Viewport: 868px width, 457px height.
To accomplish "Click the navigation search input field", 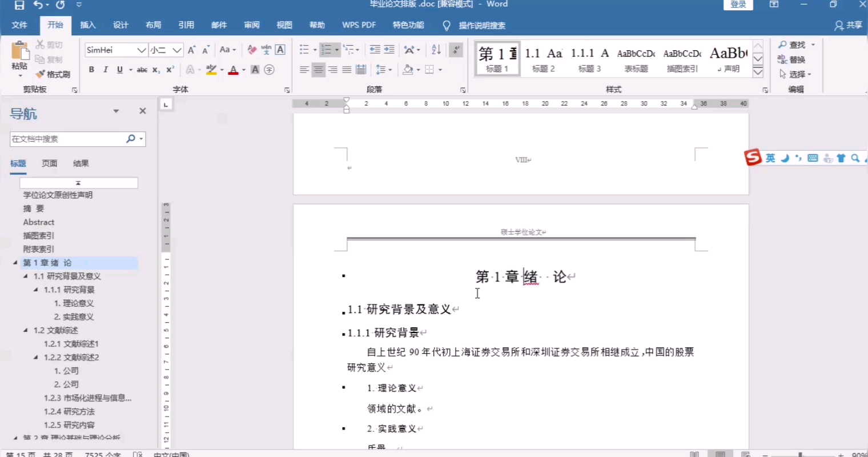I will pos(67,139).
